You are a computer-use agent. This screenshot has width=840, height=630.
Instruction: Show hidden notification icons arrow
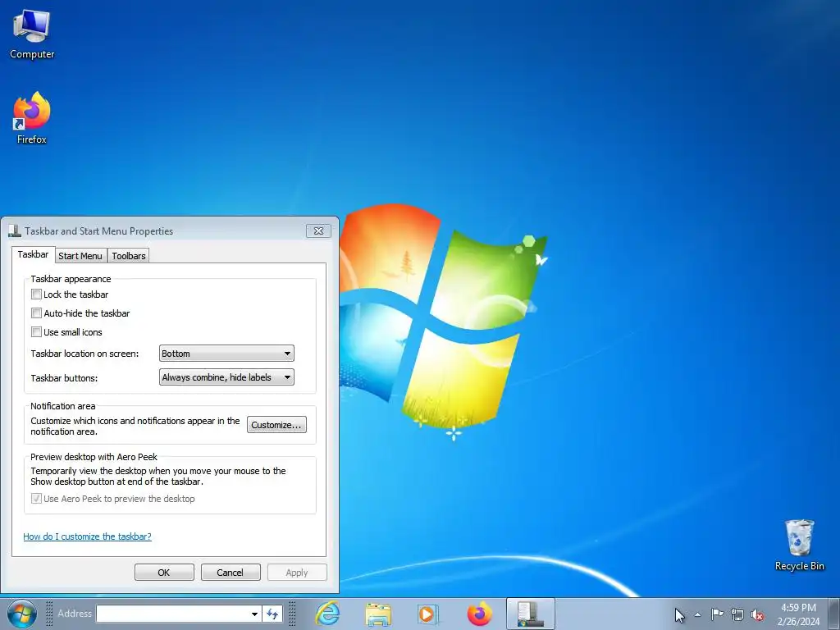697,614
